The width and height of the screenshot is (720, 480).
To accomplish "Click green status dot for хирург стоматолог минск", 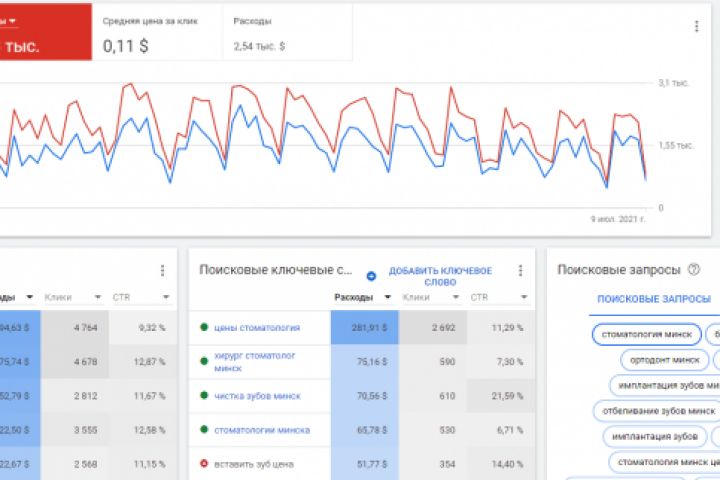I will 204,361.
